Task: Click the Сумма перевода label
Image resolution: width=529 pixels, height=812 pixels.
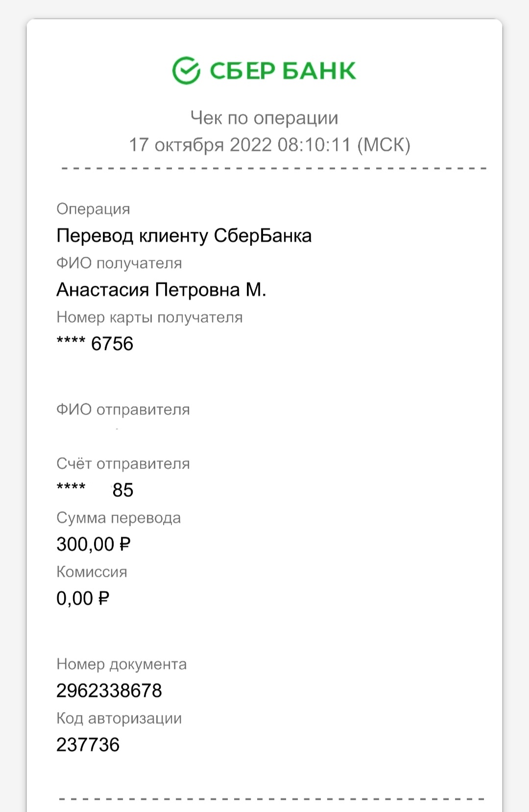Action: tap(119, 518)
